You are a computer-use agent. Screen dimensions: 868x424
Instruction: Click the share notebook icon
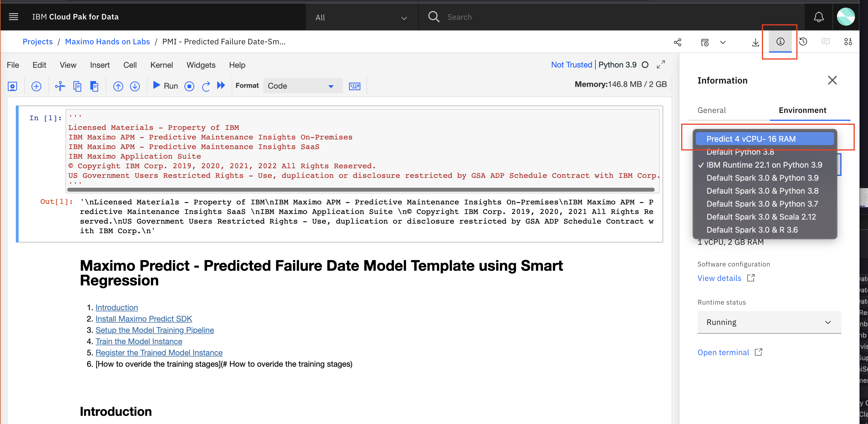pyautogui.click(x=677, y=42)
